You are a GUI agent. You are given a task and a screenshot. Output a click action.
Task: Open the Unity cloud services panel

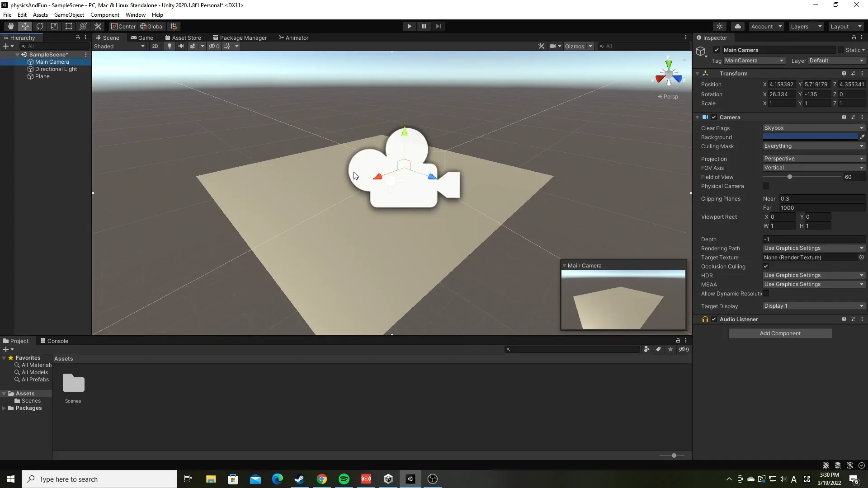tap(738, 26)
